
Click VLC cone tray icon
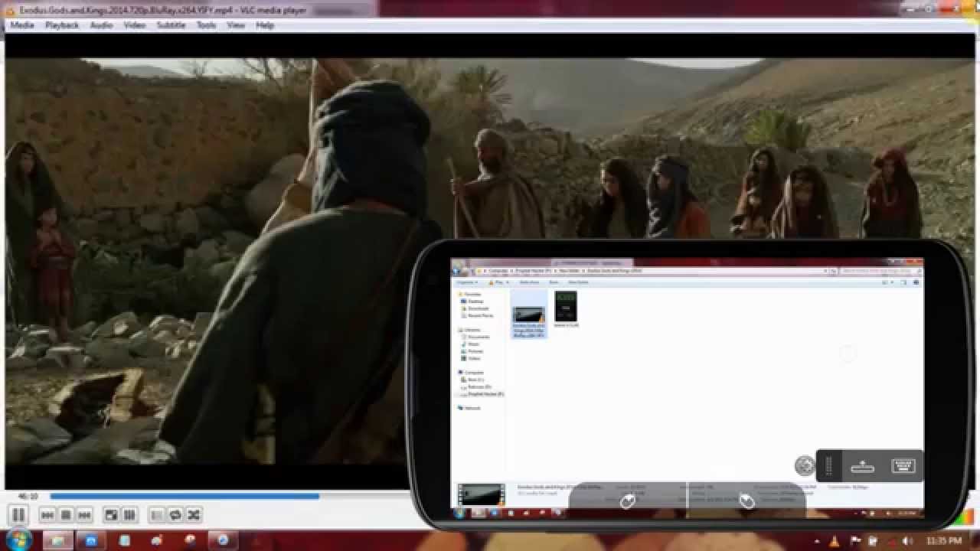pyautogui.click(x=835, y=541)
